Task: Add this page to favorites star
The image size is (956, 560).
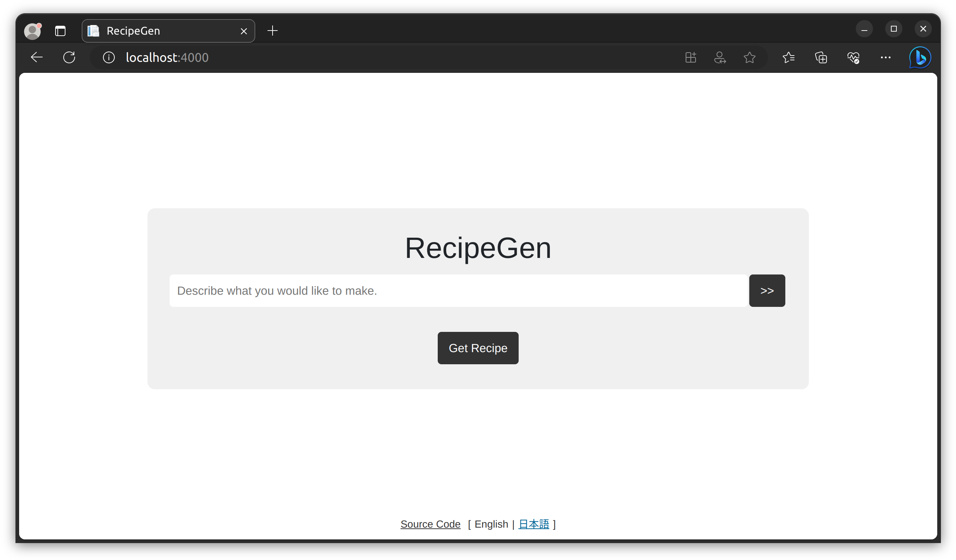Action: [x=749, y=58]
